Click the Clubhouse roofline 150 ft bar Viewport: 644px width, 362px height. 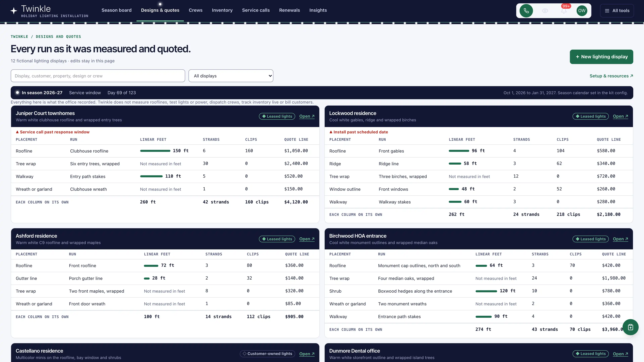[x=155, y=151]
